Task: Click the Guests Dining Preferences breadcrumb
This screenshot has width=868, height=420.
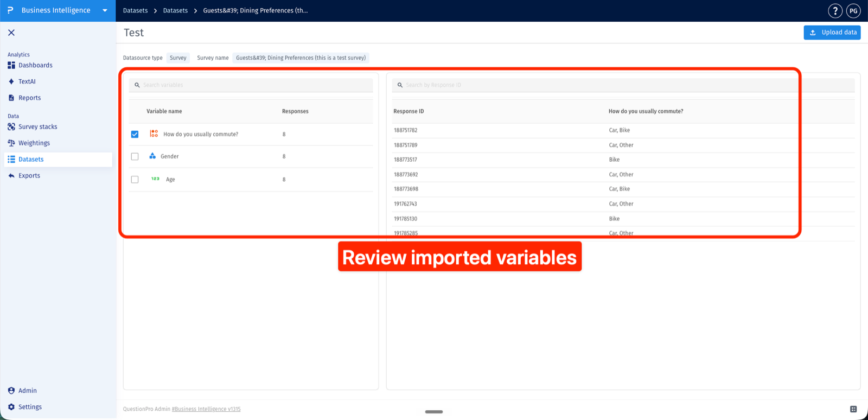Action: pos(255,10)
